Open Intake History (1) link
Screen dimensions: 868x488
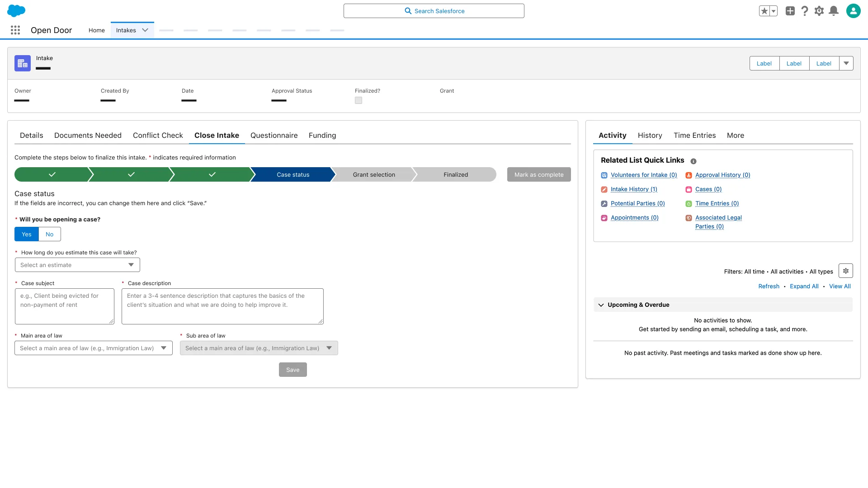pos(634,189)
